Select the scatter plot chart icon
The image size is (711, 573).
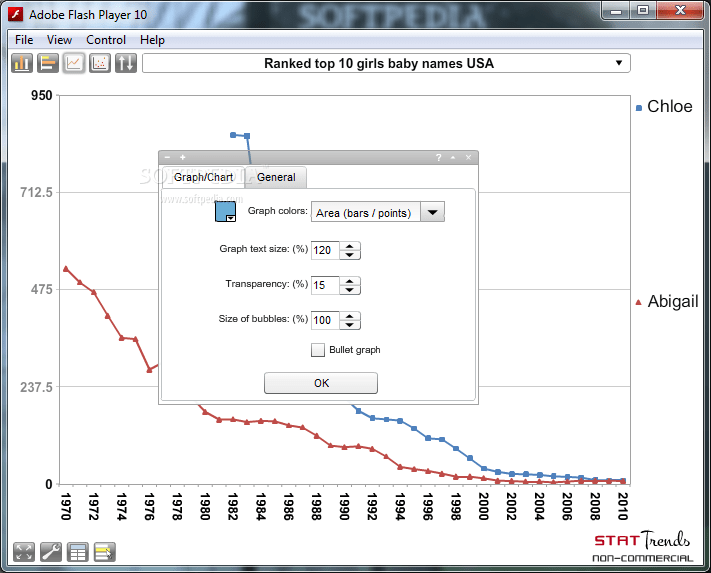tap(100, 63)
